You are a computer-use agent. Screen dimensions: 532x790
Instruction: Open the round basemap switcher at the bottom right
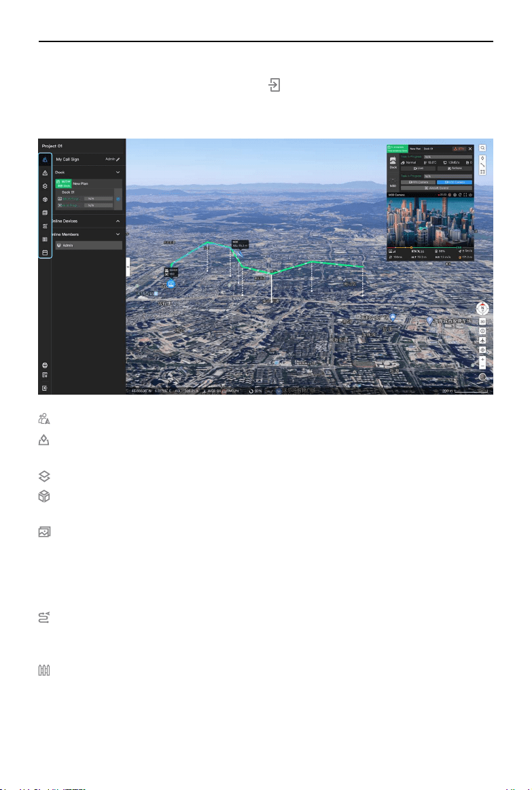pyautogui.click(x=482, y=377)
